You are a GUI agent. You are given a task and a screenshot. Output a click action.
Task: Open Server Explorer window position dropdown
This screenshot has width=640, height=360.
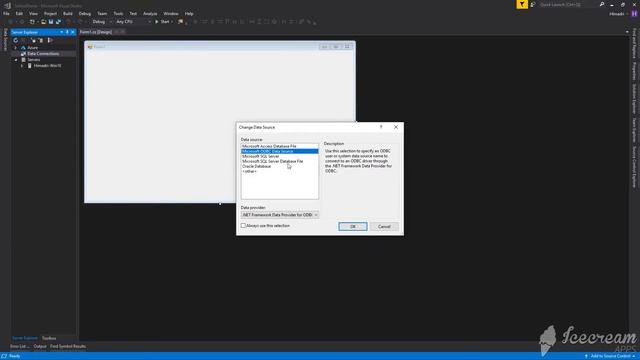tap(62, 32)
